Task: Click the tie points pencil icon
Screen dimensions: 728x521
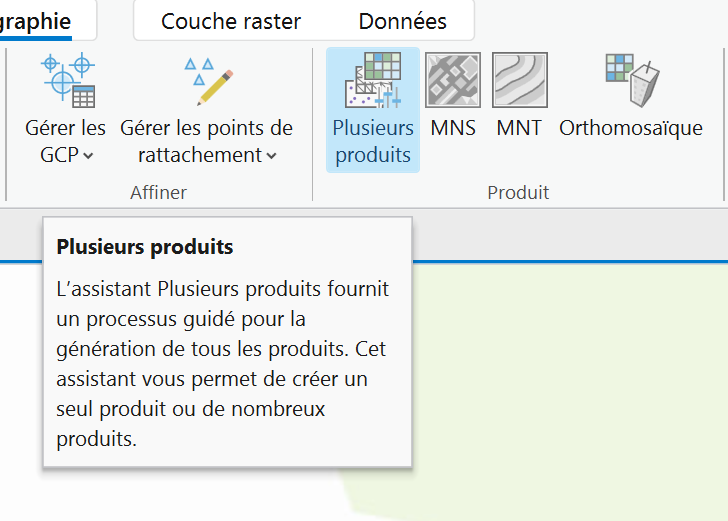Action: coord(208,80)
